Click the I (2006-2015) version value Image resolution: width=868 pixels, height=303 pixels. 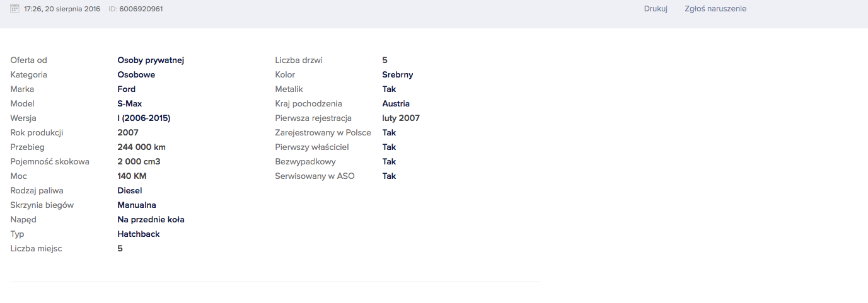coord(144,118)
